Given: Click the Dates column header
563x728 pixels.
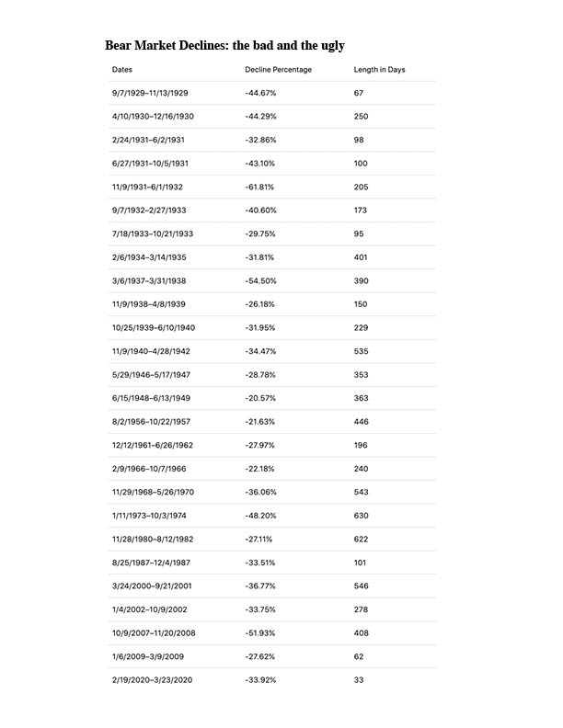Looking at the screenshot, I should click(x=122, y=70).
